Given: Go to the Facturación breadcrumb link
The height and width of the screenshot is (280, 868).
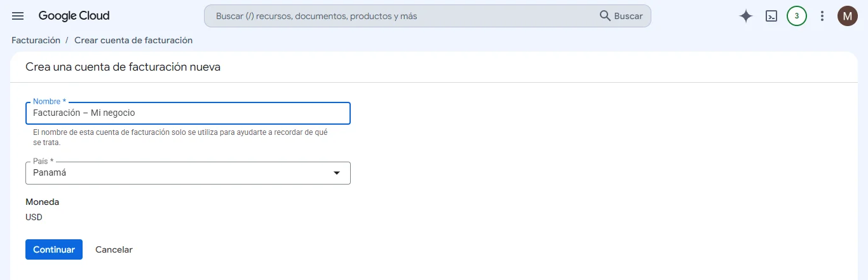Looking at the screenshot, I should 36,40.
